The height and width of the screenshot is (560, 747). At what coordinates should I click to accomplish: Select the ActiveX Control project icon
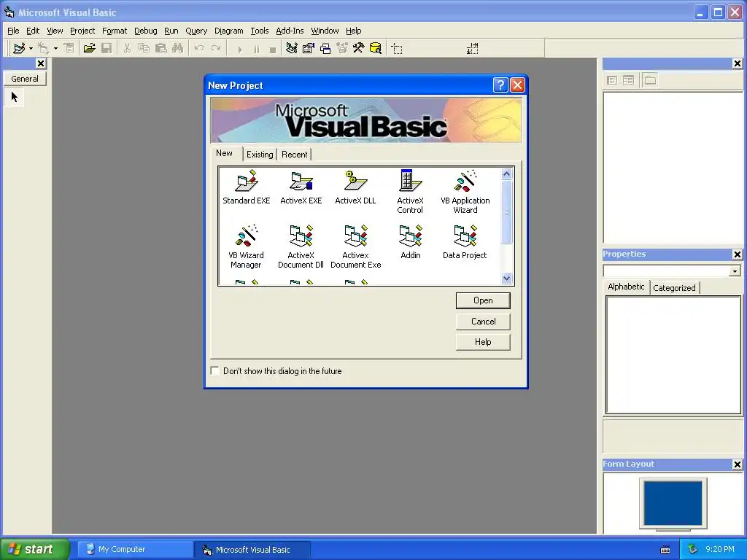tap(410, 192)
